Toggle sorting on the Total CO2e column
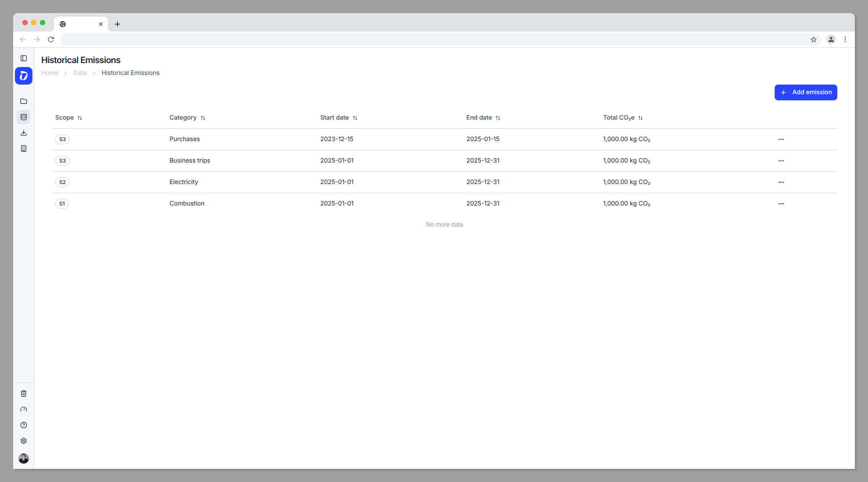 tap(640, 117)
